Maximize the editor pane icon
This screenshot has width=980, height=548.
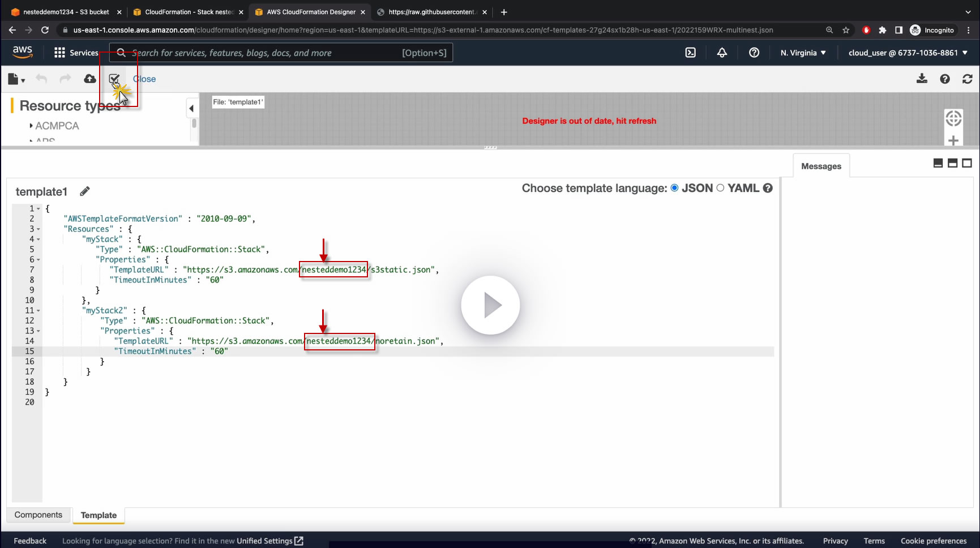pos(967,163)
